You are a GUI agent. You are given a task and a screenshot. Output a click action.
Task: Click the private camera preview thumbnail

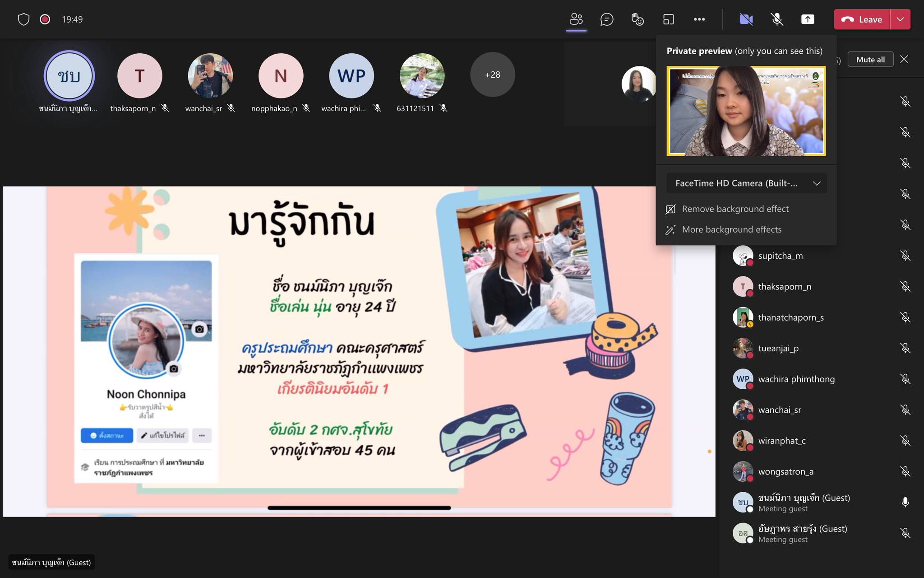pos(746,111)
